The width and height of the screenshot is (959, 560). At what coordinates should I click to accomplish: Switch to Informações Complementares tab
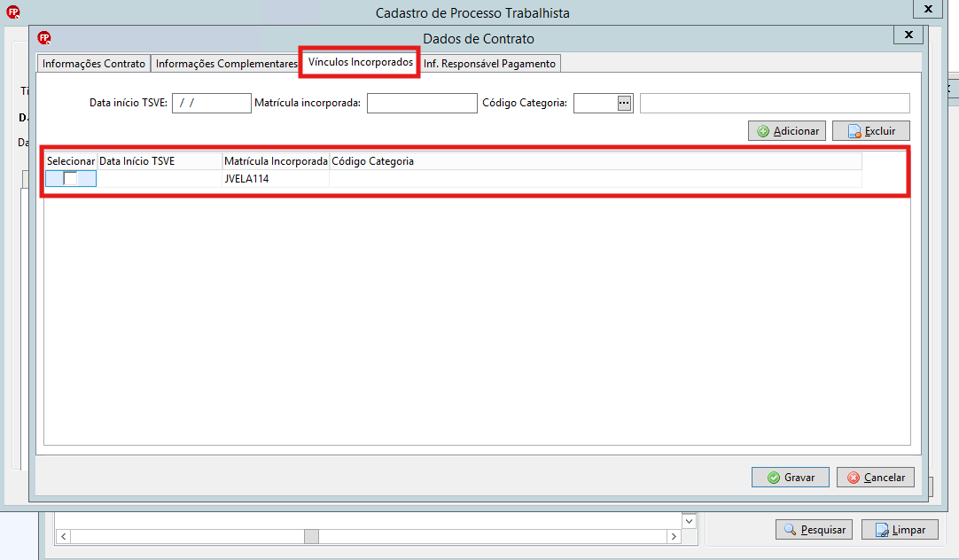coord(226,64)
